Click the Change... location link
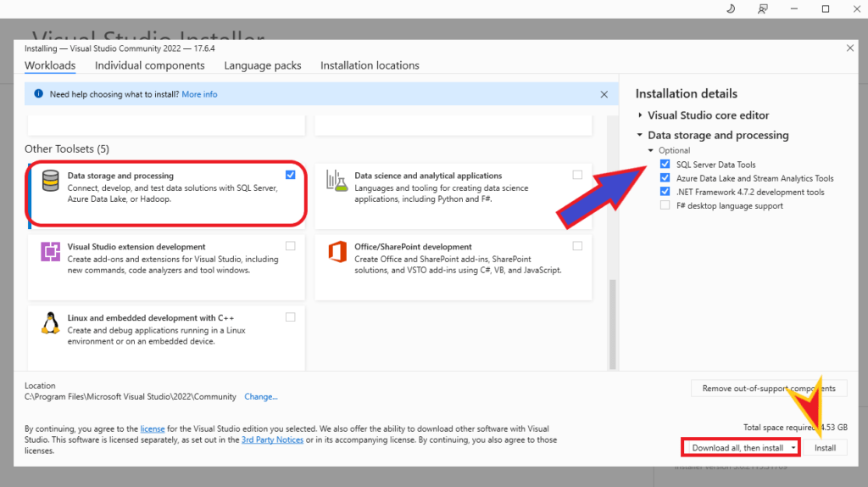Viewport: 868px width, 487px height. (261, 397)
